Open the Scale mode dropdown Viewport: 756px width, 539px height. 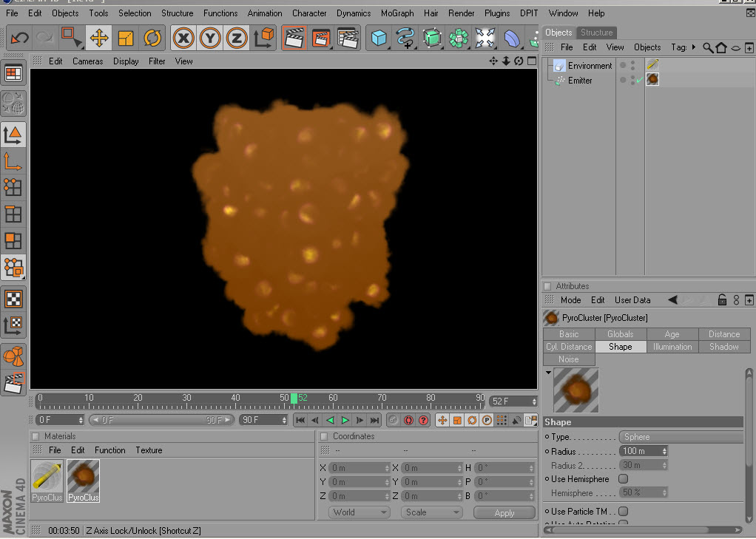431,512
